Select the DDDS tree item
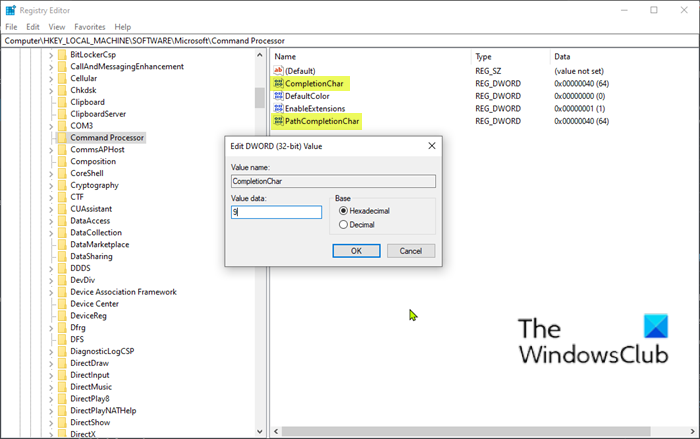 click(80, 268)
